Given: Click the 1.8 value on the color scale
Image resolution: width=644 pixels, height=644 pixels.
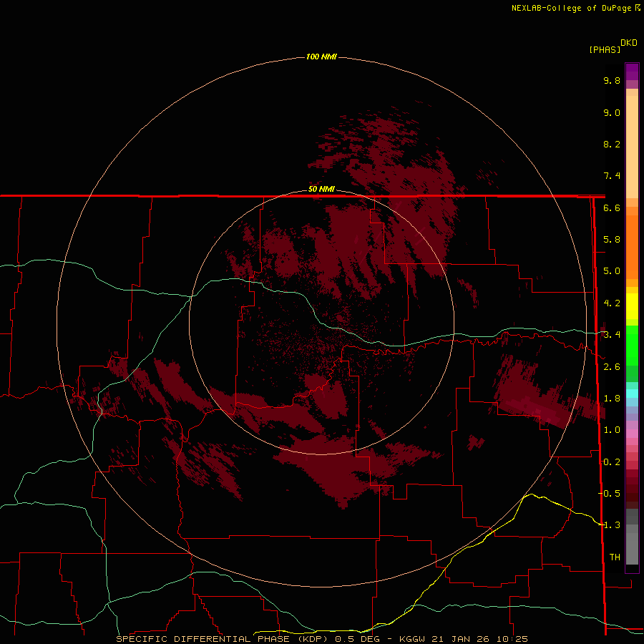Looking at the screenshot, I should pos(612,399).
